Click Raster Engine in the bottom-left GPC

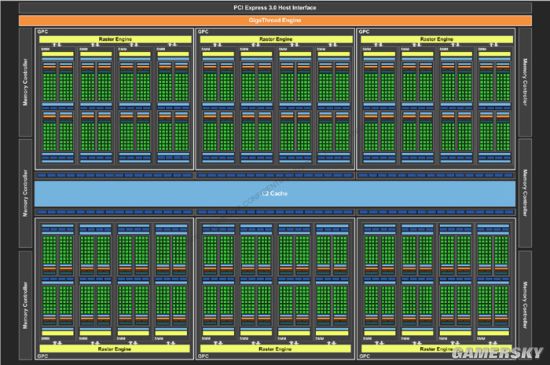[x=114, y=349]
